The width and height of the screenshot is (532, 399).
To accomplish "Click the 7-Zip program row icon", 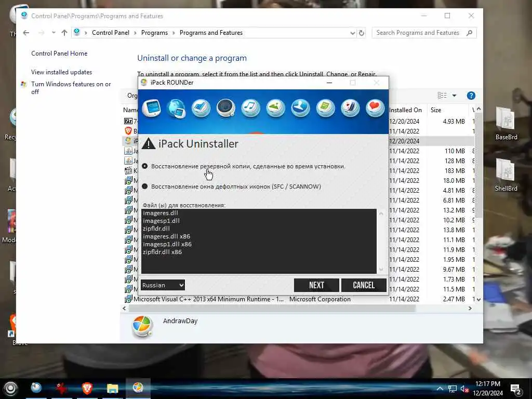I will (x=128, y=121).
